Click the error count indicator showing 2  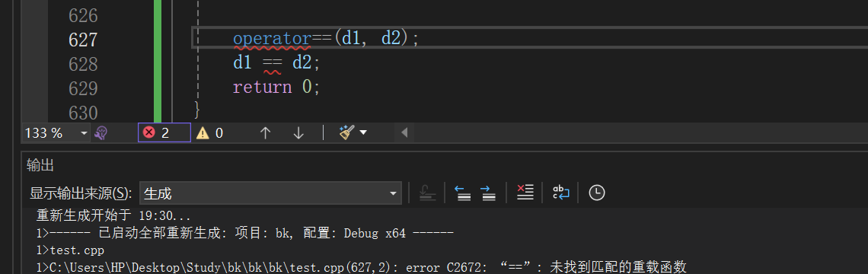tap(164, 133)
